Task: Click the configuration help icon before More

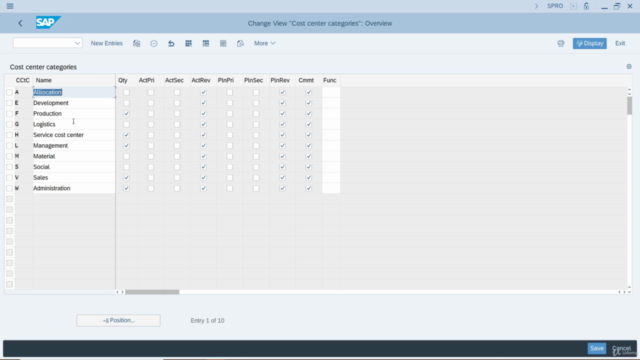Action: (x=240, y=43)
